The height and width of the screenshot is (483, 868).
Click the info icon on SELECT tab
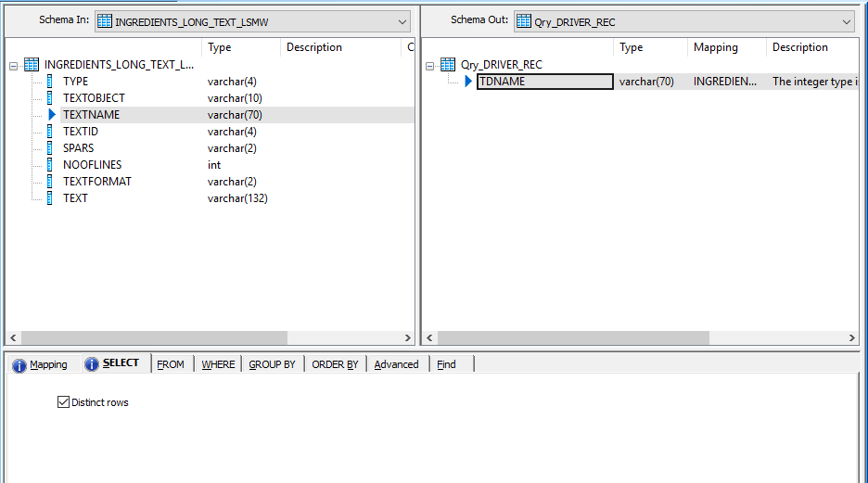coord(92,364)
